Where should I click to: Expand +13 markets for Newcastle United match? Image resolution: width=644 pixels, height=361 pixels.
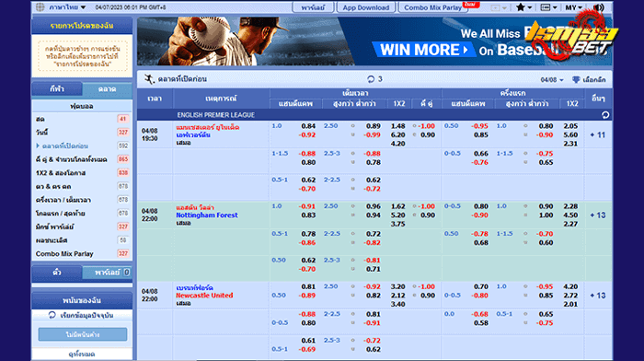[598, 296]
